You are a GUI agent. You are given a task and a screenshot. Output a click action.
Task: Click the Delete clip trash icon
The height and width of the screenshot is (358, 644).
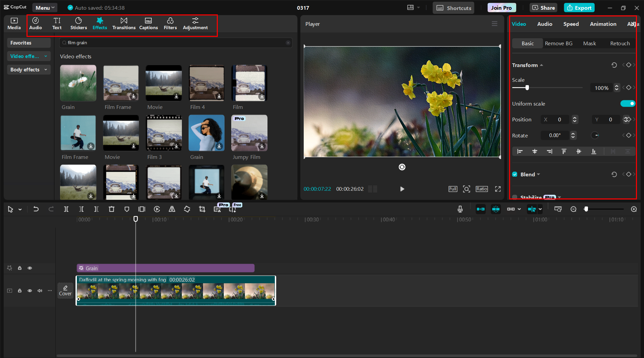[111, 209]
